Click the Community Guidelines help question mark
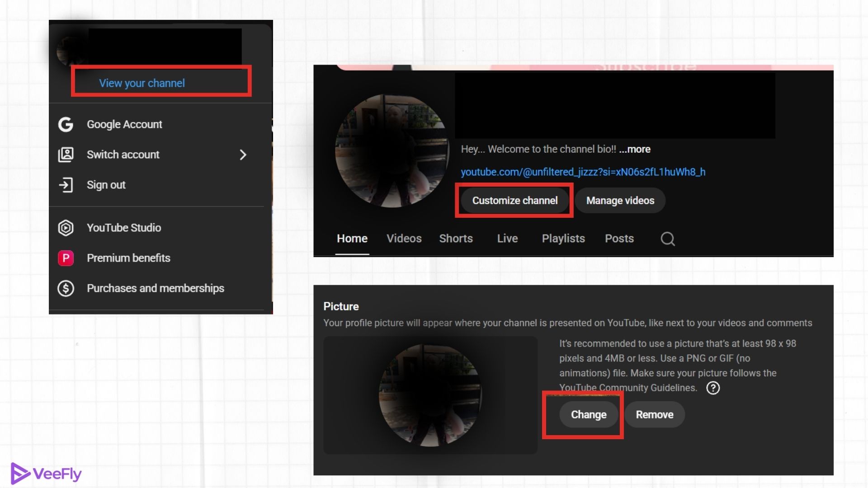The height and width of the screenshot is (488, 868). coord(713,388)
